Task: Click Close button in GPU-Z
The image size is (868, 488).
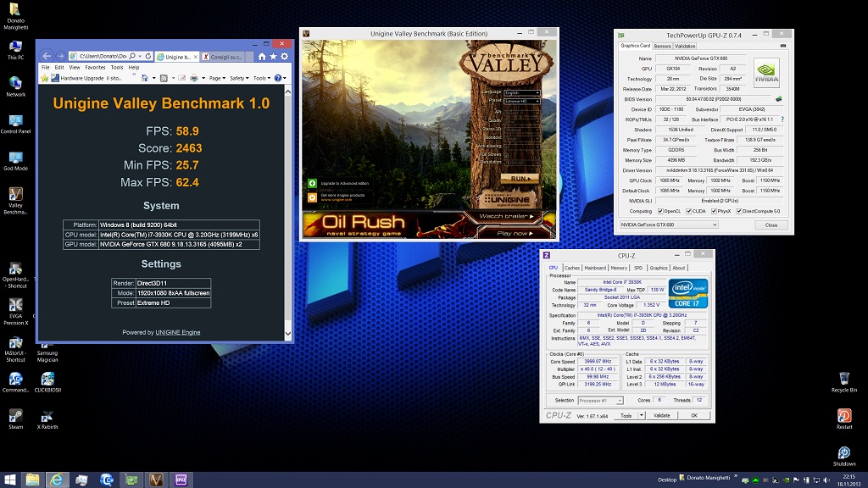Action: point(771,225)
